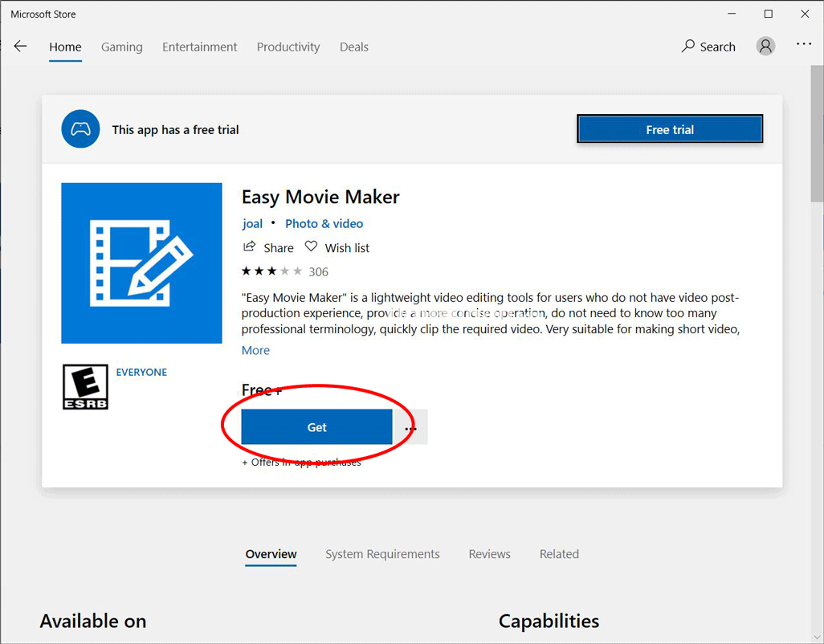Start the Free trial button
Image resolution: width=824 pixels, height=644 pixels.
tap(669, 129)
